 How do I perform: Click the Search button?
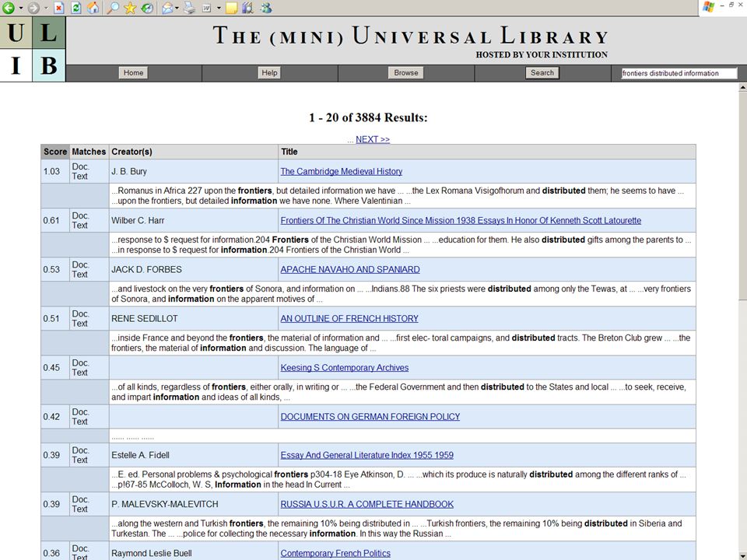[542, 73]
